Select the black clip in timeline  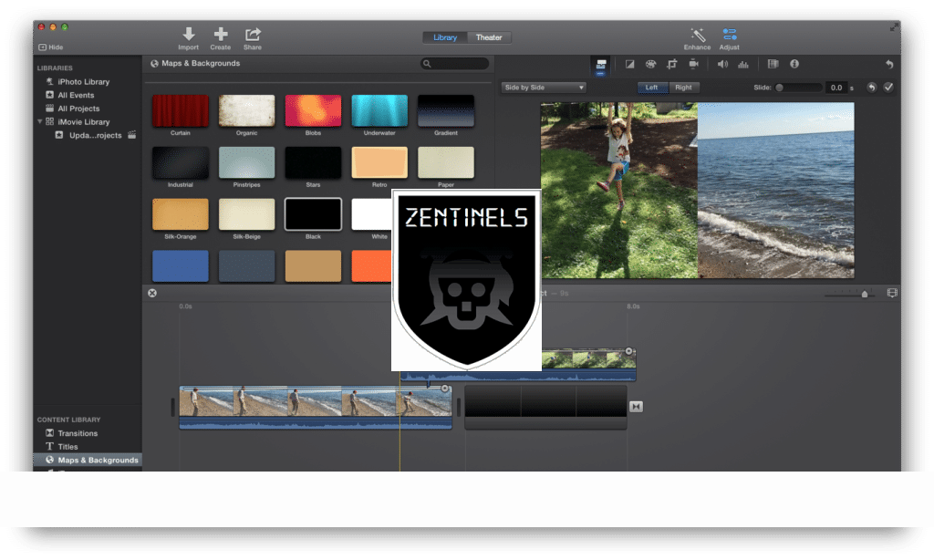point(545,407)
